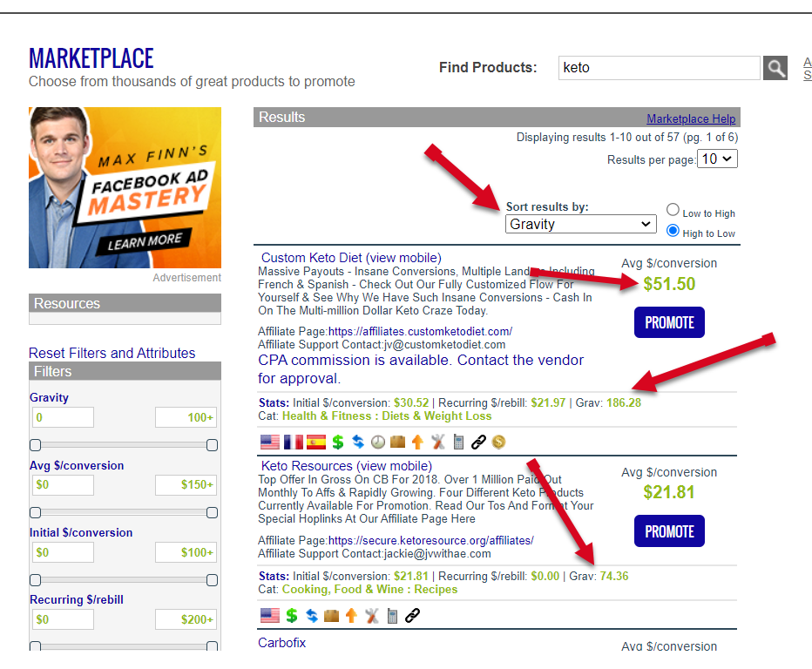Click the clock icon under Custom Keto Diet
The image size is (812, 669).
tap(378, 442)
